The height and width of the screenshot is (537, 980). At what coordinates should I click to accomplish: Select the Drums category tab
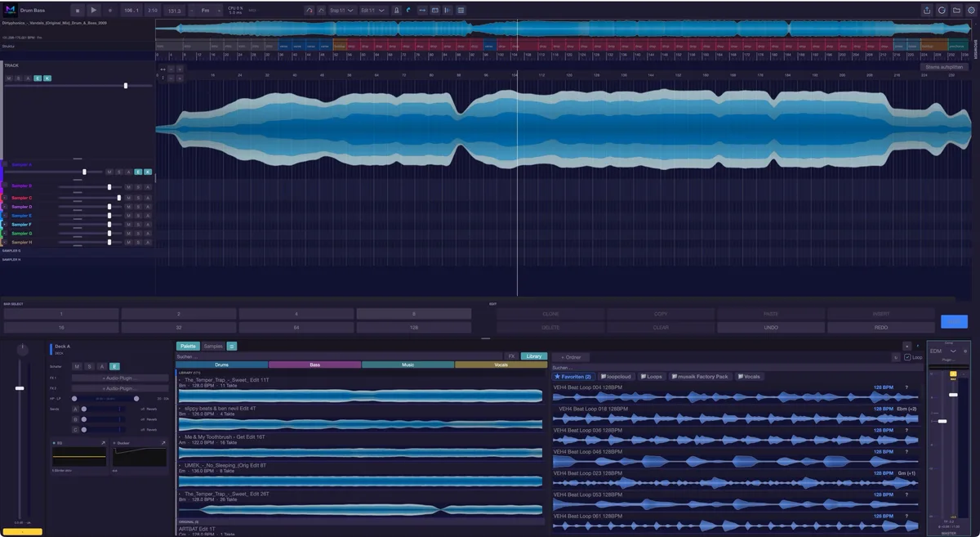click(x=222, y=365)
